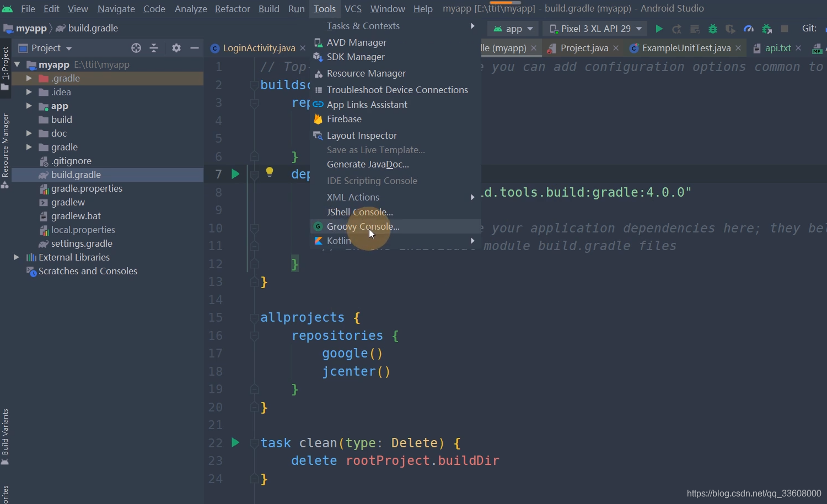Expand the app module folder
The image size is (827, 504).
coord(29,106)
